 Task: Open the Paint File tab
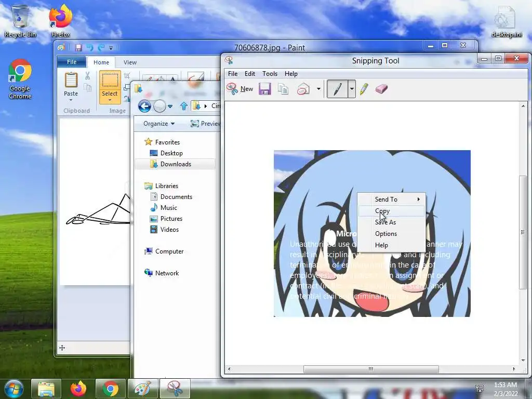(x=72, y=62)
